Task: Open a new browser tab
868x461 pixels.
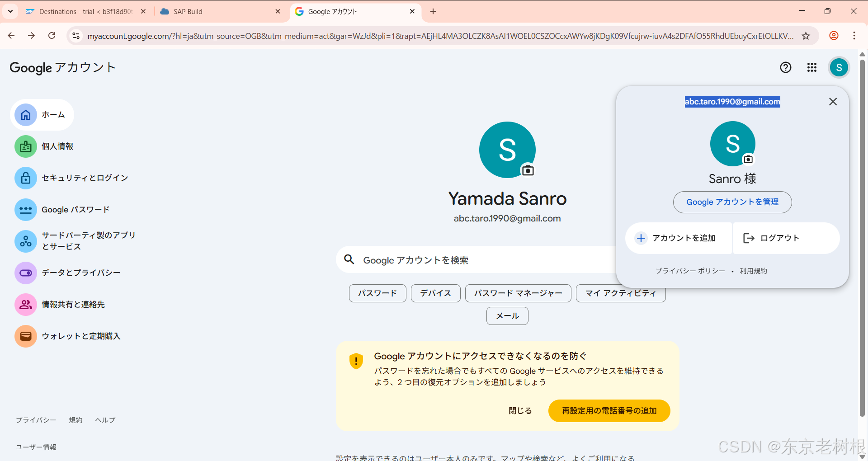Action: pyautogui.click(x=433, y=11)
